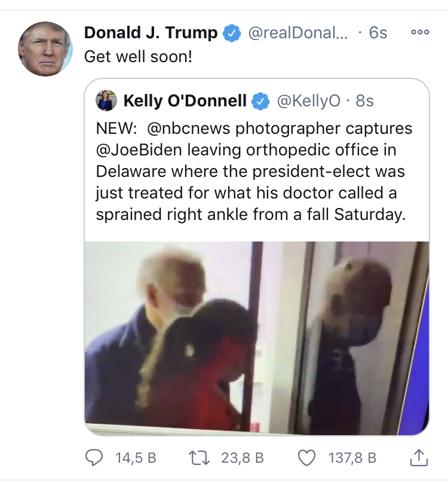The width and height of the screenshot is (448, 483).
Task: Click the @nbcnews mention
Action: tap(188, 129)
